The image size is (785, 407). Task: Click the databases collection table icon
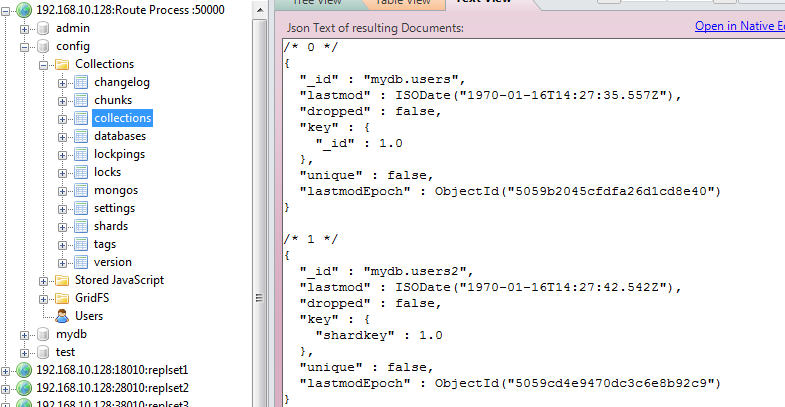[x=81, y=136]
